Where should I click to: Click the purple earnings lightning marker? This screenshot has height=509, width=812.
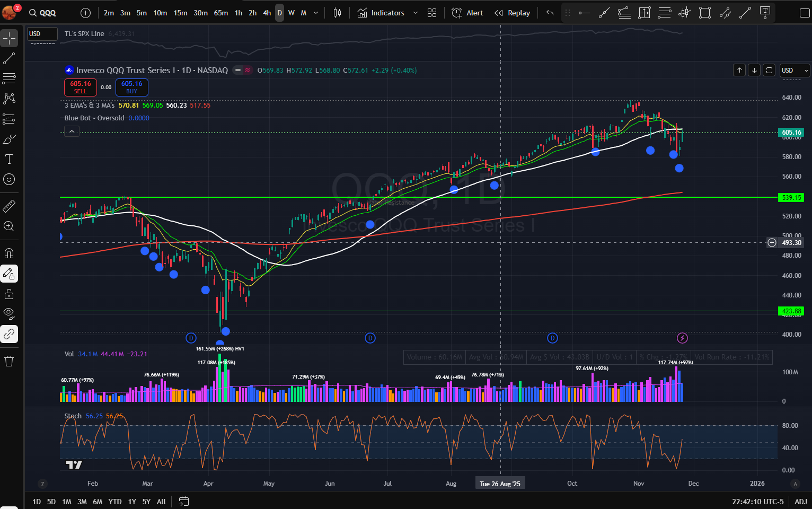click(682, 338)
